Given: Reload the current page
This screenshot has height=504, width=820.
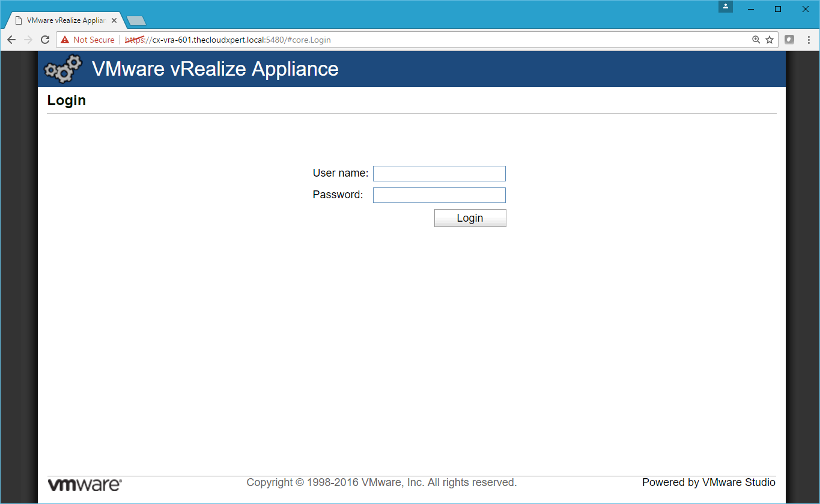Looking at the screenshot, I should (45, 40).
